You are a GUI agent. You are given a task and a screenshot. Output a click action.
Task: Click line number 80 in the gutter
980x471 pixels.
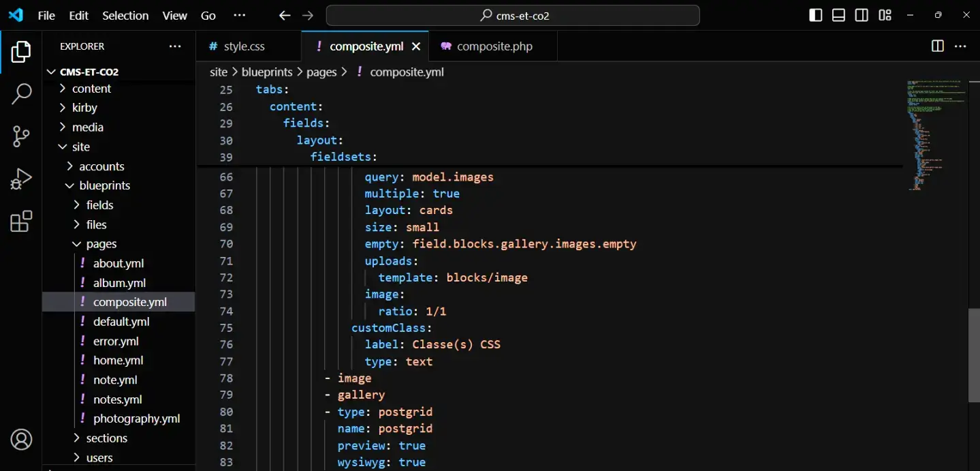coord(226,412)
